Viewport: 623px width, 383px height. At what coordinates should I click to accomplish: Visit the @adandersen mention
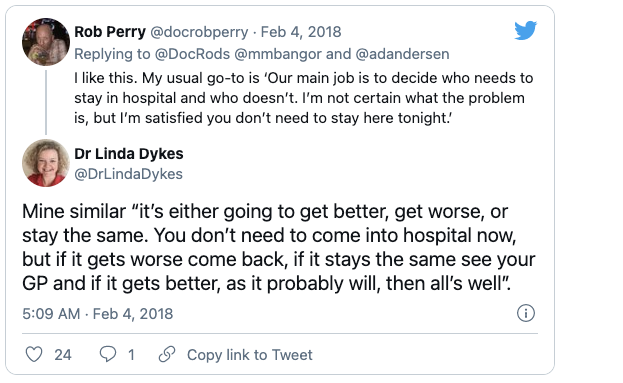tap(402, 54)
